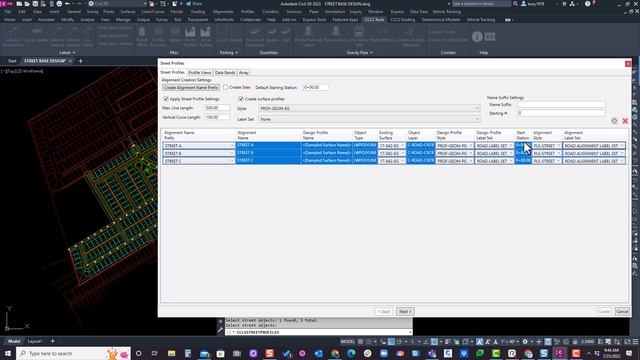Image resolution: width=640 pixels, height=360 pixels.
Task: Open the ribbon Help info icon
Action: point(477,37)
